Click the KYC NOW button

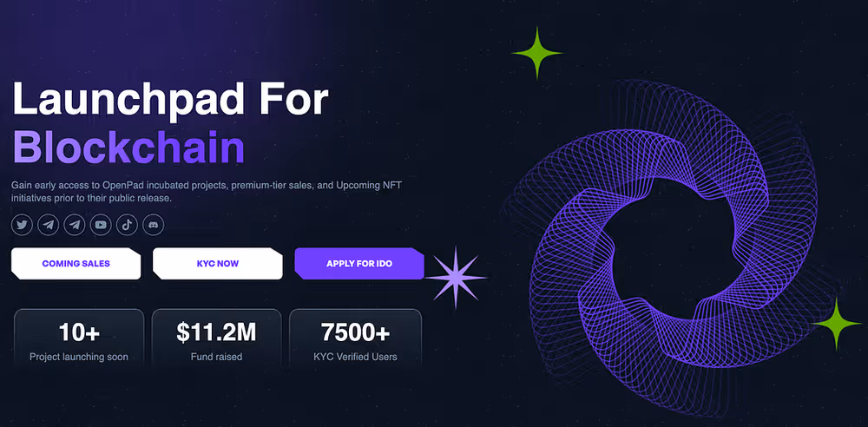217,263
